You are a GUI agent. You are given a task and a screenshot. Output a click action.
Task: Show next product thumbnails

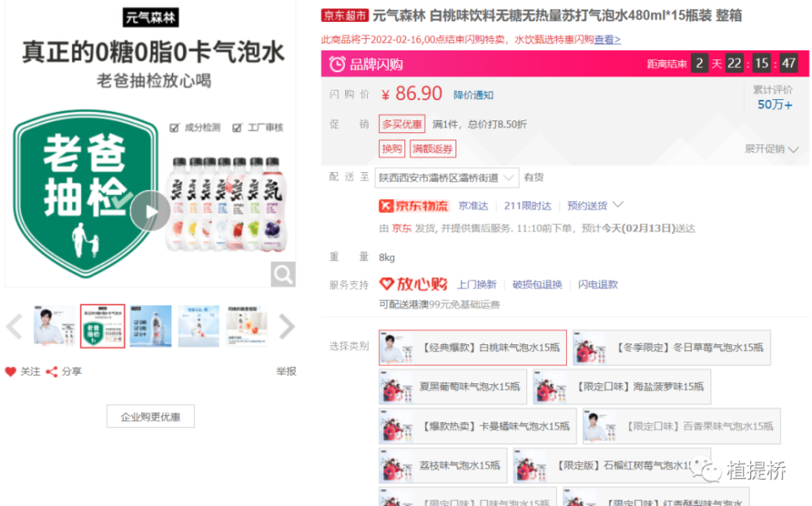(x=287, y=327)
